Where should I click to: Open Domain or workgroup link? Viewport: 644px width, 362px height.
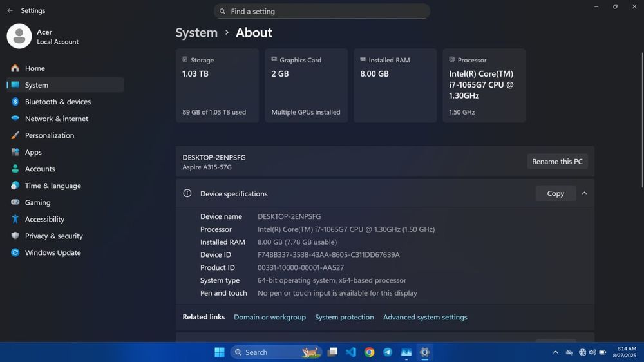click(x=270, y=317)
